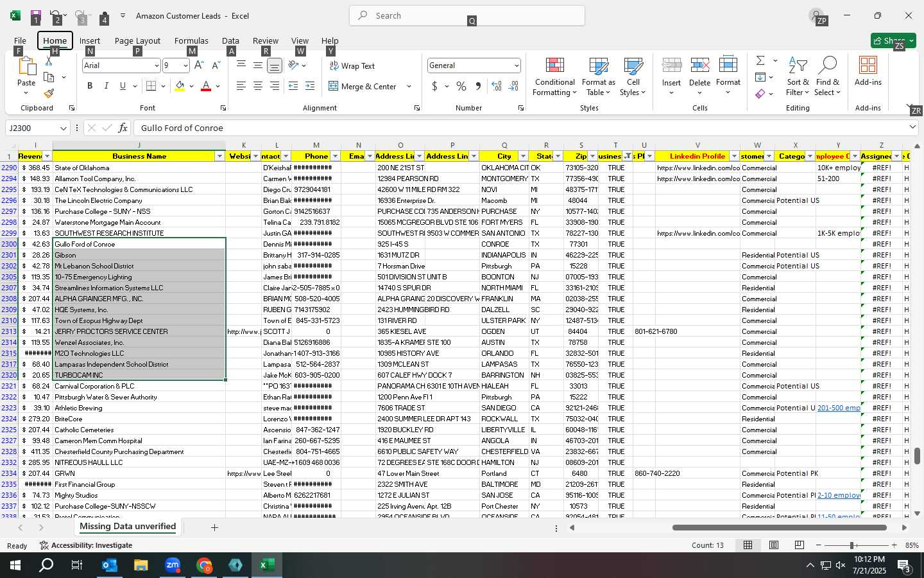Select the Missing Data unverified sheet tab
Viewport: 924px width, 578px height.
128,527
